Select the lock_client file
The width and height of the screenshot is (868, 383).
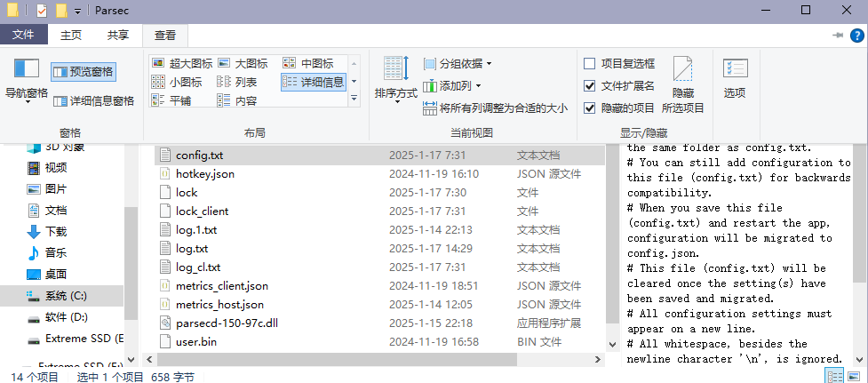pyautogui.click(x=379, y=211)
